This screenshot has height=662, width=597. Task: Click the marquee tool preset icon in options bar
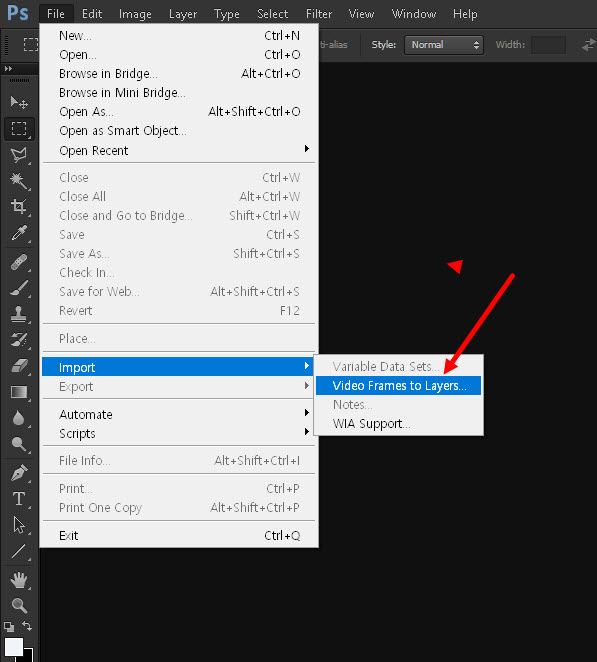[31, 44]
